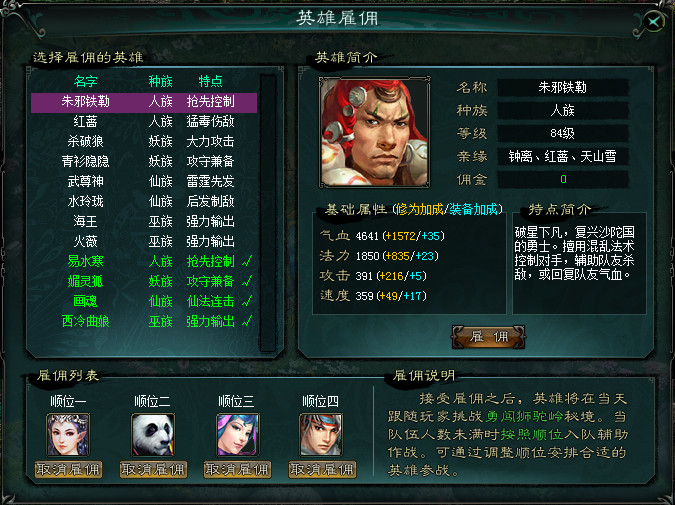Select 杀破狼 in the hero list
Screen dimensions: 675x505
click(x=144, y=141)
